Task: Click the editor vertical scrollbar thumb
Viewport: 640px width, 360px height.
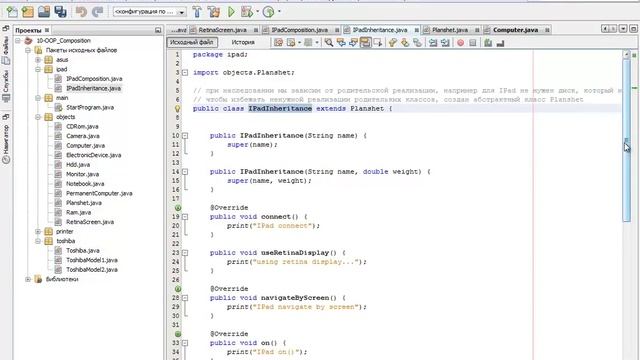Action: click(627, 140)
